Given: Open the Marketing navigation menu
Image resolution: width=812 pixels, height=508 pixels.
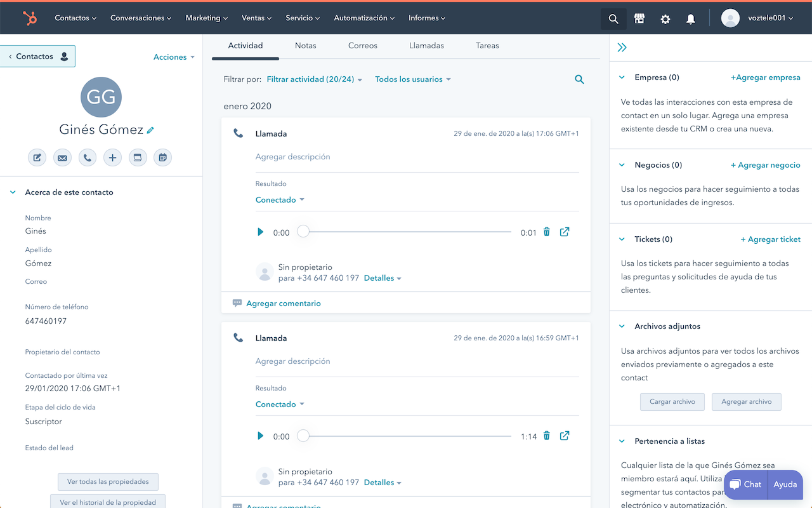Looking at the screenshot, I should point(207,18).
